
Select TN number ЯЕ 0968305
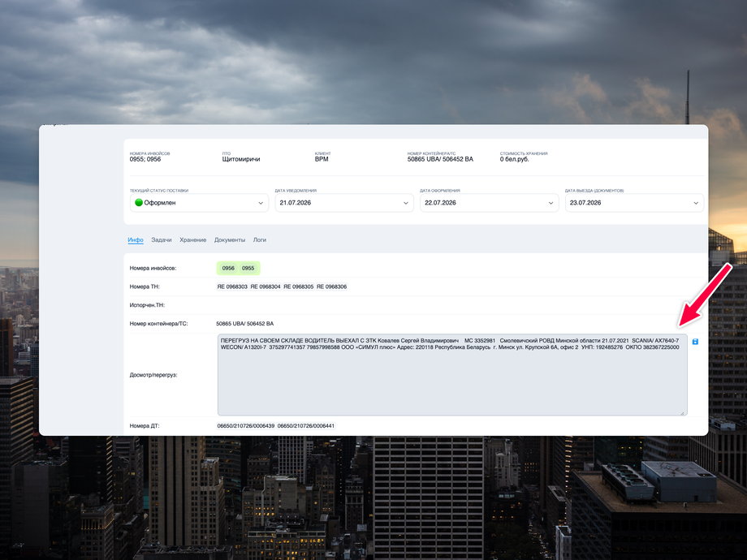coord(298,286)
